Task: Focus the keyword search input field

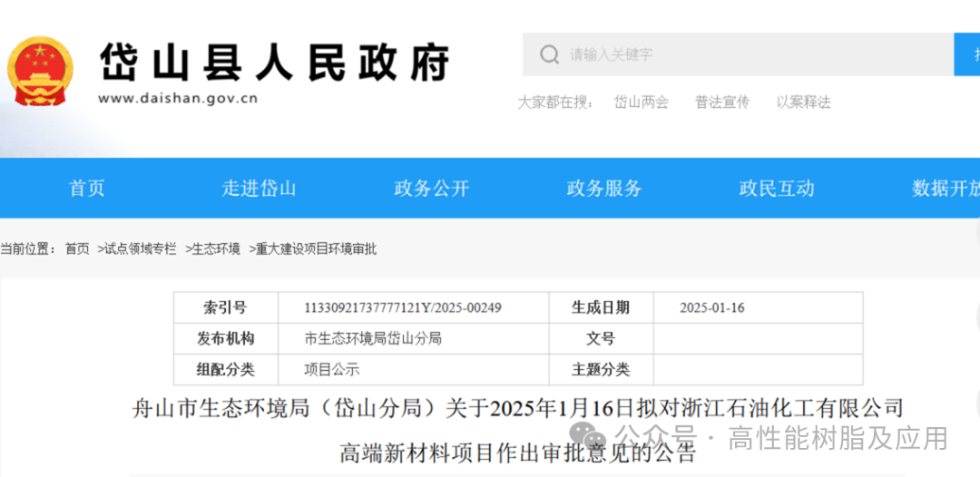Action: [738, 54]
